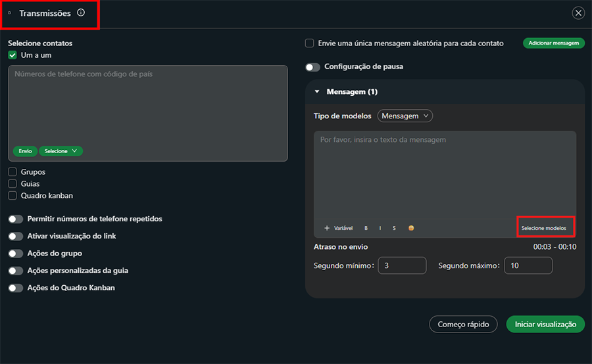Check the Quadro kanban checkbox
The width and height of the screenshot is (592, 364).
coord(12,196)
